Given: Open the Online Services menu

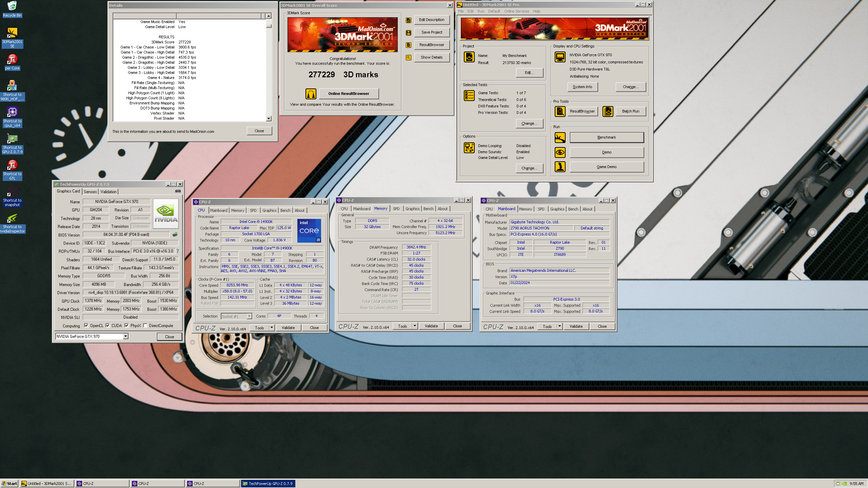Looking at the screenshot, I should click(516, 11).
